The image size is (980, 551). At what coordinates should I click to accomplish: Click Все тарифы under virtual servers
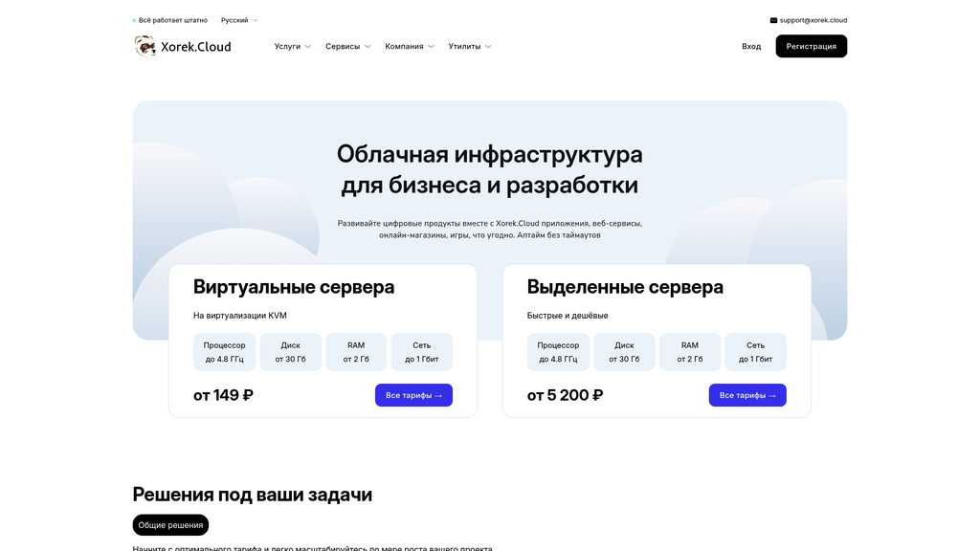(413, 395)
